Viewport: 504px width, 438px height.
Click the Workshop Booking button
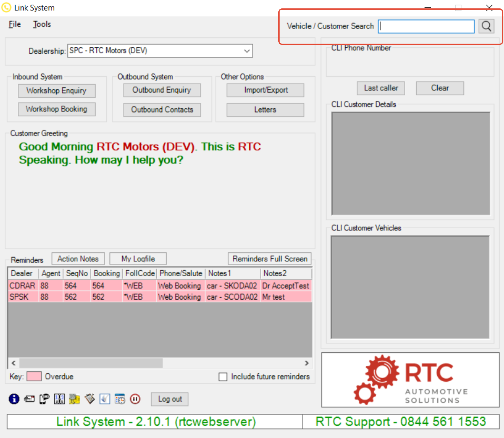click(56, 109)
